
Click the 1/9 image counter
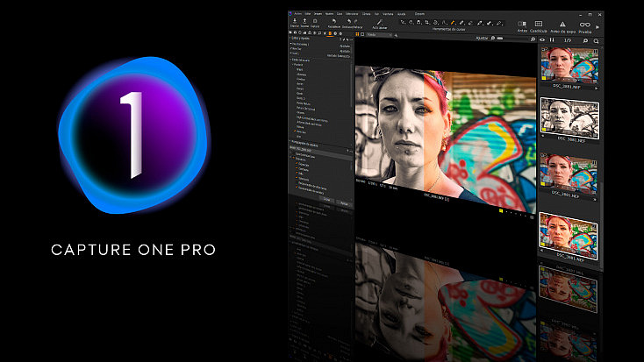coord(568,40)
